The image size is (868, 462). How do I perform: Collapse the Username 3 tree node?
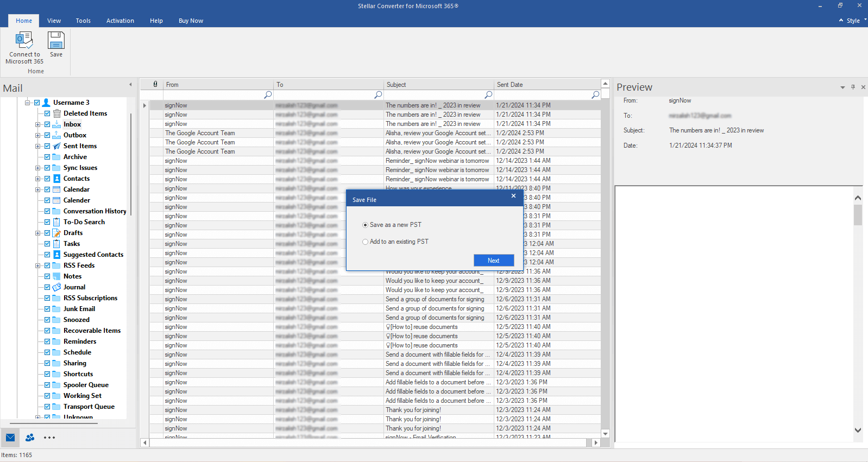pyautogui.click(x=27, y=103)
